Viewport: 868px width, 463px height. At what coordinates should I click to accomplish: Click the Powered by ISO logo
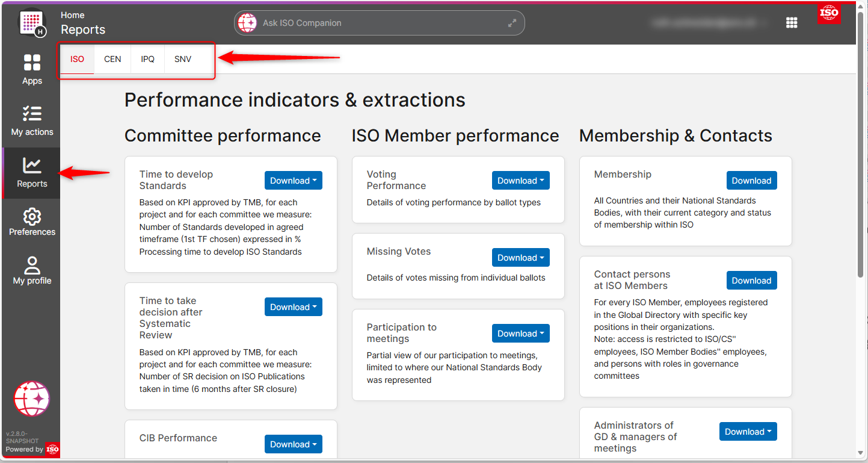(52, 449)
